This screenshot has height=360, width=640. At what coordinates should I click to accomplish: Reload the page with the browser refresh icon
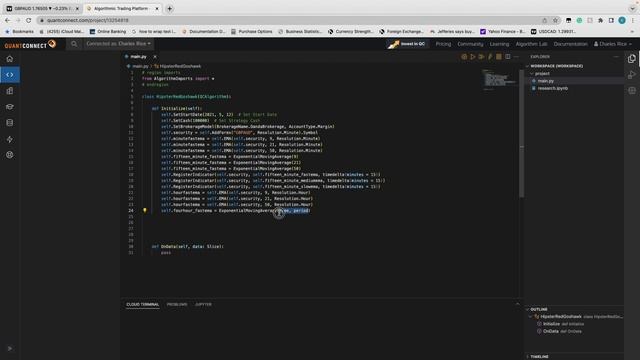pos(28,20)
